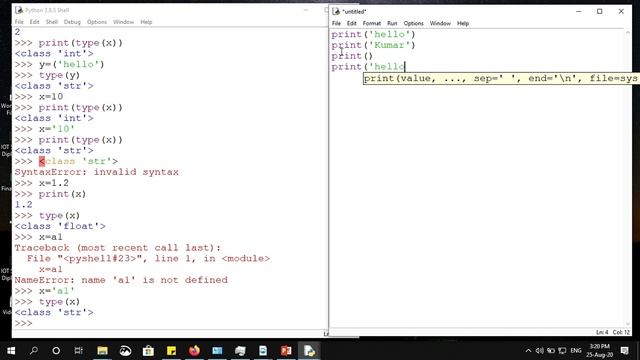Click the print call tip tooltip
Viewport: 640px width, 360px height.
click(x=501, y=78)
